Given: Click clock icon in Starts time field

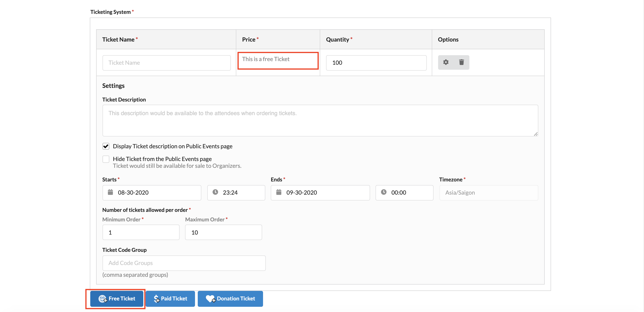Looking at the screenshot, I should click(x=215, y=192).
